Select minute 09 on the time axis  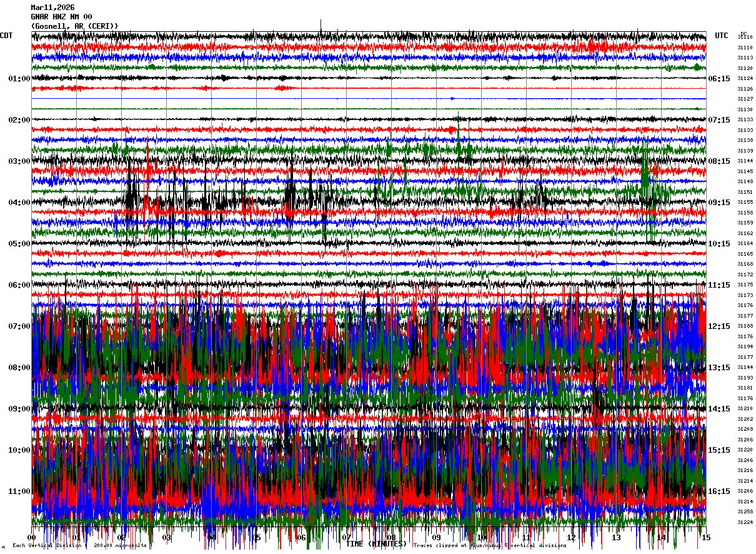[437, 538]
